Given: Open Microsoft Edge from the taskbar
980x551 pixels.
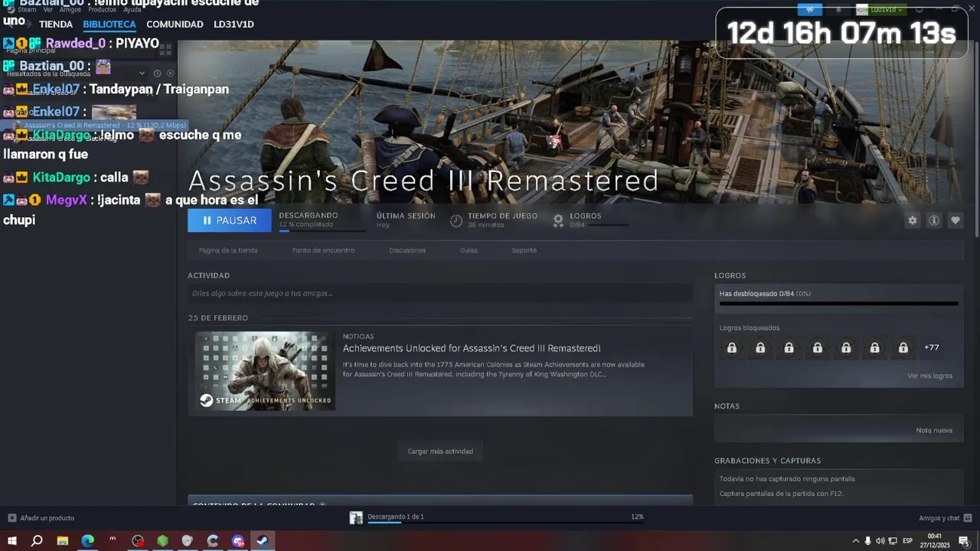Looking at the screenshot, I should click(x=88, y=541).
